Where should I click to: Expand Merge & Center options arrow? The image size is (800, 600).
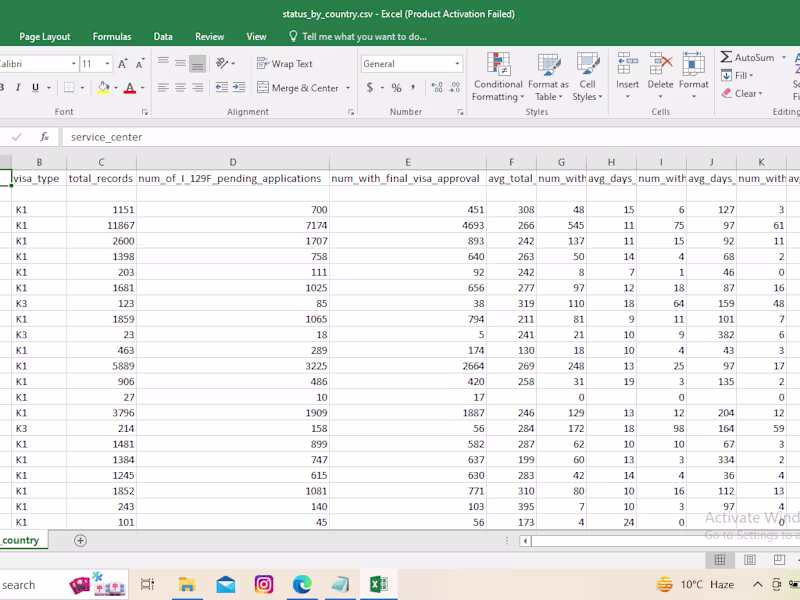pos(348,88)
